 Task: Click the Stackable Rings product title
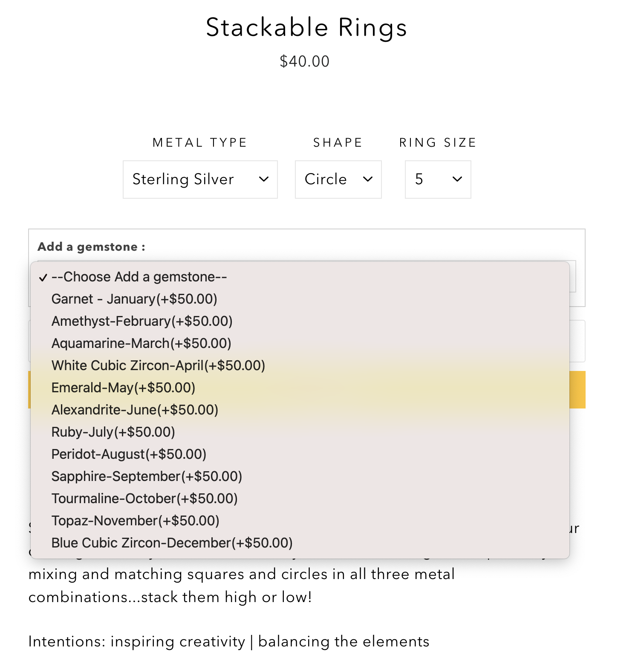pos(306,27)
